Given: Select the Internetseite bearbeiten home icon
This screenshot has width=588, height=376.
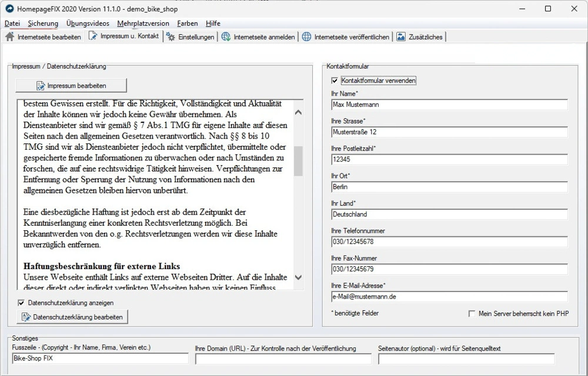Looking at the screenshot, I should coord(9,35).
